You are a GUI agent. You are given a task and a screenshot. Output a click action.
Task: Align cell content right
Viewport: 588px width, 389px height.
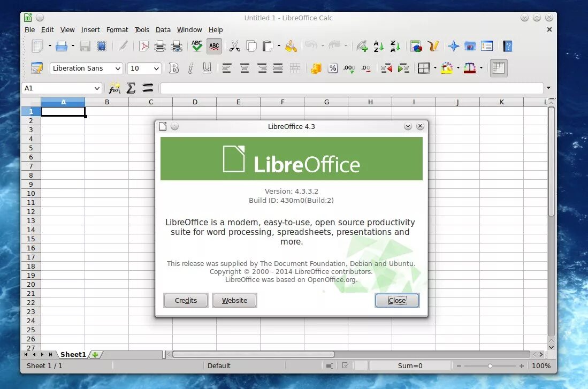coord(262,68)
